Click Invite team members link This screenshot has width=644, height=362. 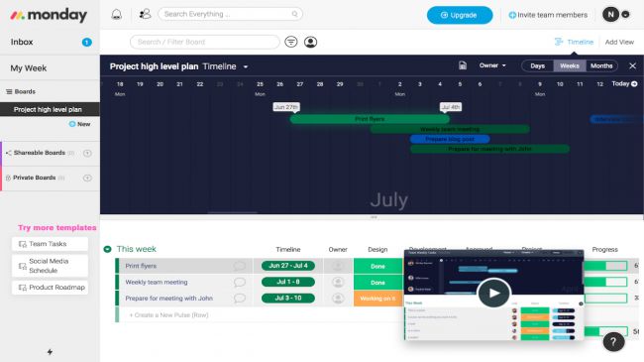(548, 15)
